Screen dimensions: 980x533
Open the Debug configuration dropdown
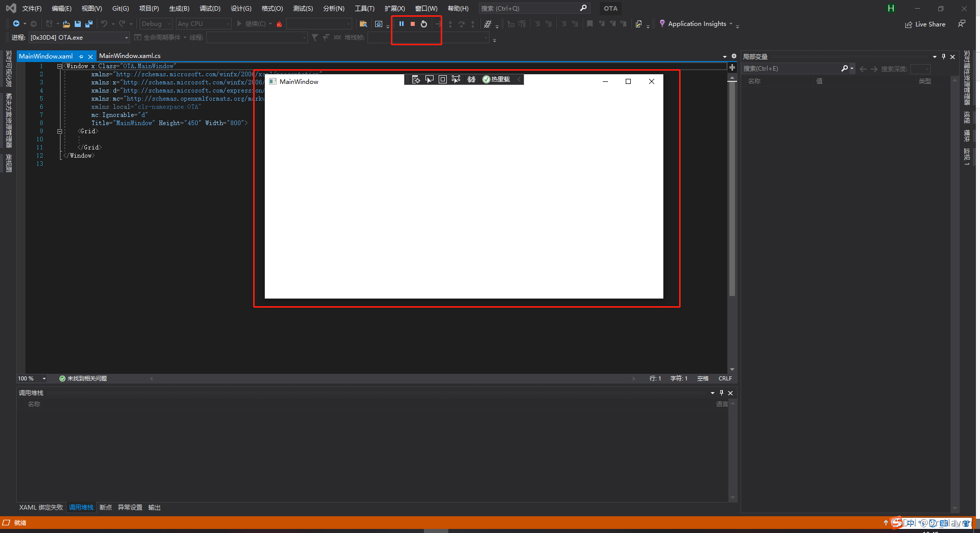click(x=156, y=24)
